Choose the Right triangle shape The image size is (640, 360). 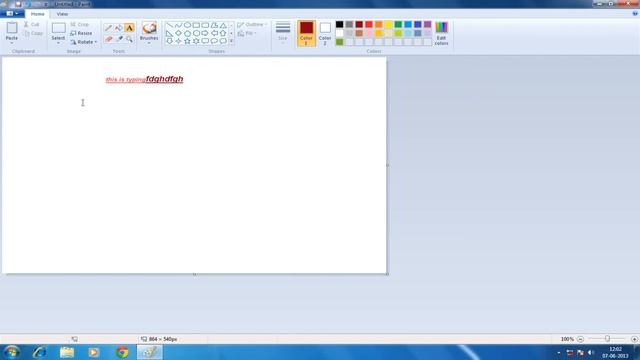169,33
